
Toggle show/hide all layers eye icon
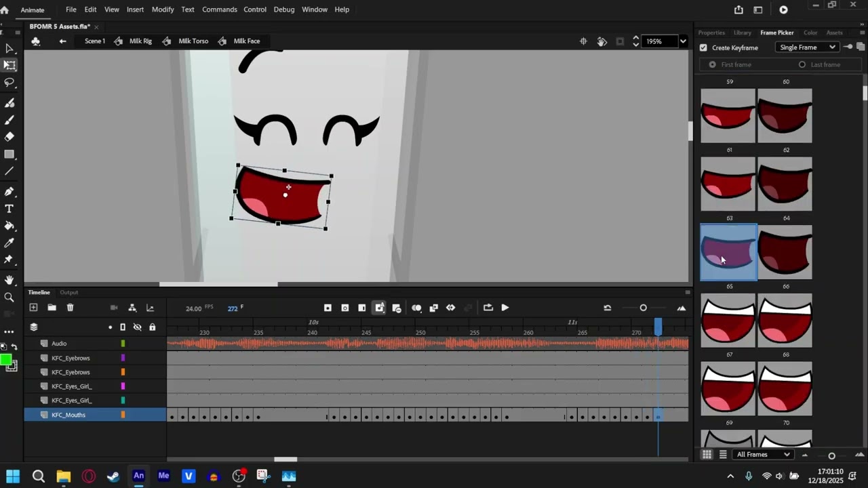137,327
